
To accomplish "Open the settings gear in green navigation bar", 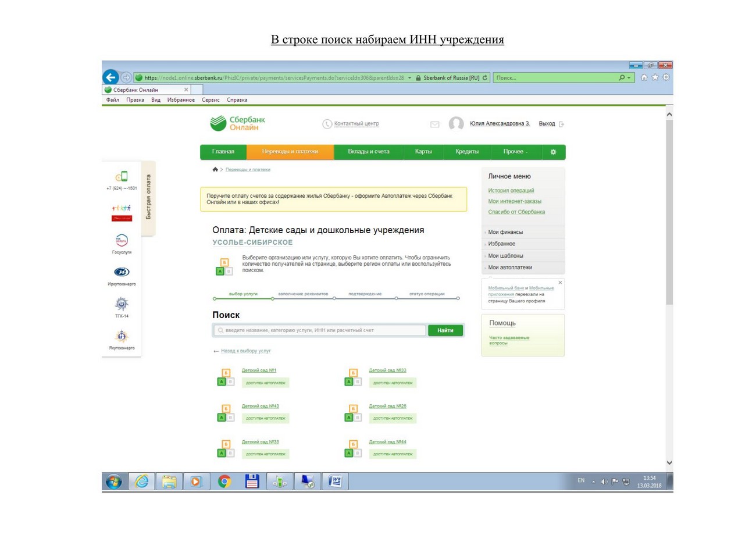I will click(553, 152).
